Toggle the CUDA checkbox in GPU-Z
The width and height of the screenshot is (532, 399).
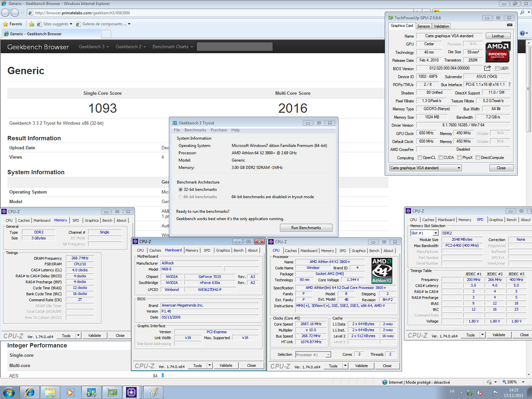pos(441,158)
